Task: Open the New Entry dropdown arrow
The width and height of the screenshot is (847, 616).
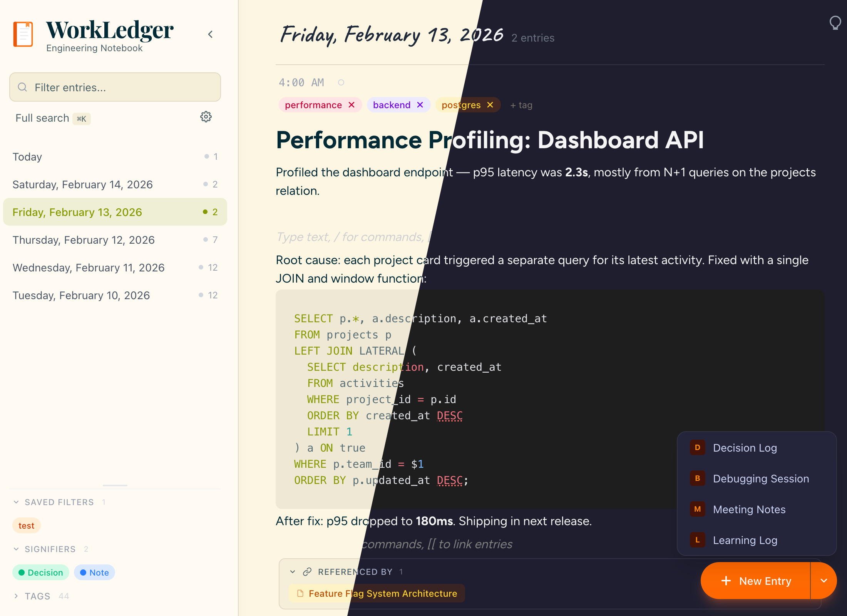Action: [x=824, y=581]
